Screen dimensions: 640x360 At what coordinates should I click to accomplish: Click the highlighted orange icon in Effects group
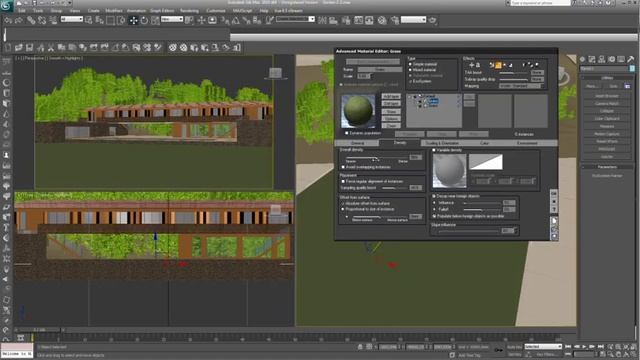[498, 65]
